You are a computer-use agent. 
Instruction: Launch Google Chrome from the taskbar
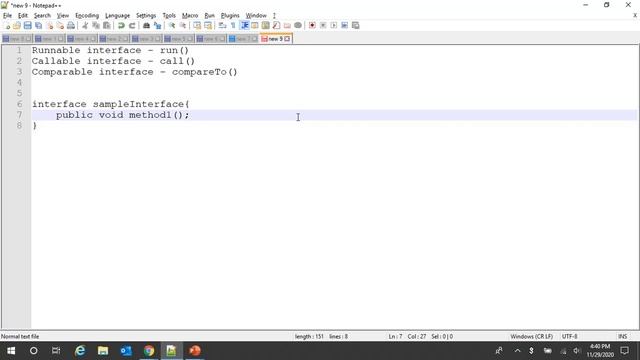point(149,351)
